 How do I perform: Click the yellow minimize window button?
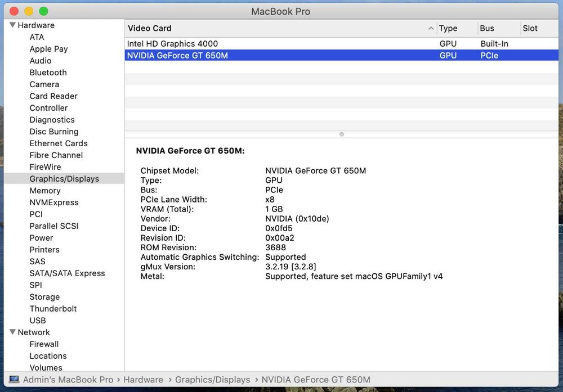[29, 11]
